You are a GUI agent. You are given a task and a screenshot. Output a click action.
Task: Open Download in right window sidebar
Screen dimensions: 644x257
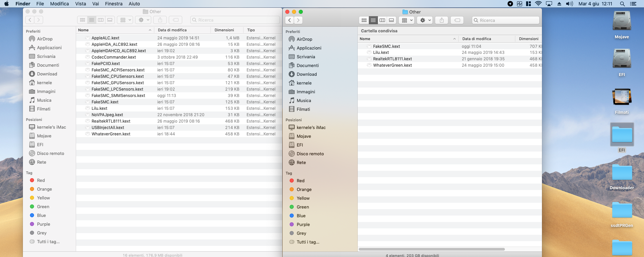pyautogui.click(x=307, y=74)
